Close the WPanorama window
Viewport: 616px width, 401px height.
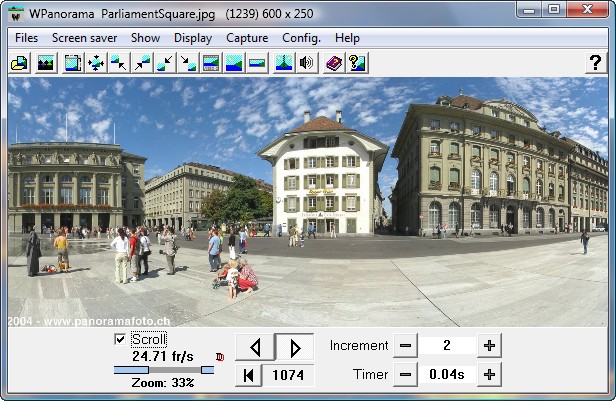[588, 10]
